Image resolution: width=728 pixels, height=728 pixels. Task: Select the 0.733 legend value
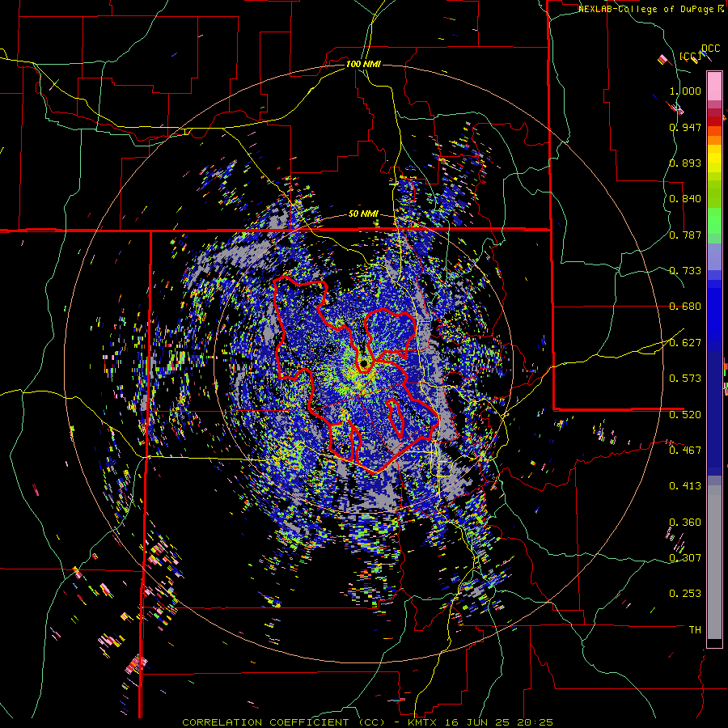(685, 271)
